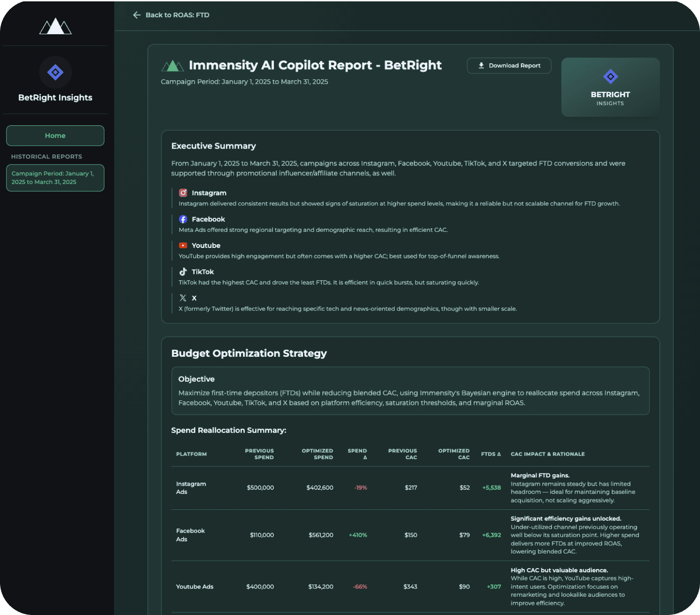Click the $90 optimized CAC value

464,587
